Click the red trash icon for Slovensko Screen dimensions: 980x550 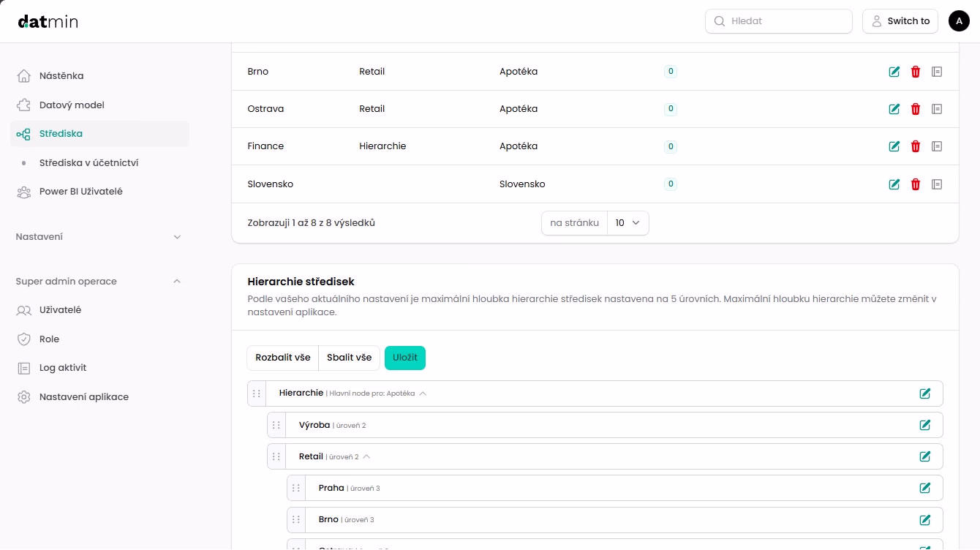click(x=915, y=184)
